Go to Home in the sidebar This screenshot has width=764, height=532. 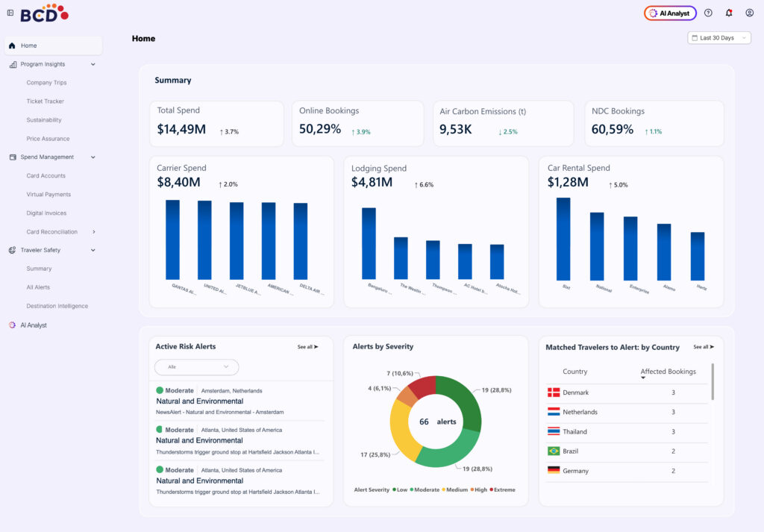coord(54,46)
